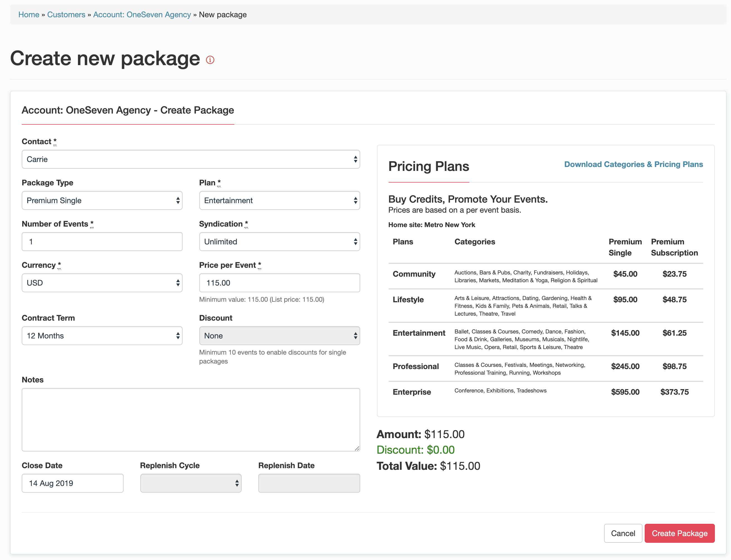Screen dimensions: 731x560
Task: Expand the Currency dropdown showing USD
Action: [x=102, y=283]
